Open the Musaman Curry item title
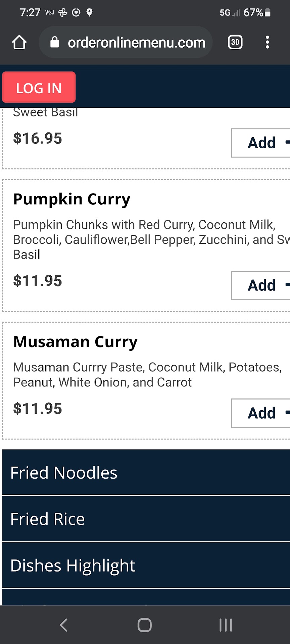The image size is (290, 644). (75, 342)
